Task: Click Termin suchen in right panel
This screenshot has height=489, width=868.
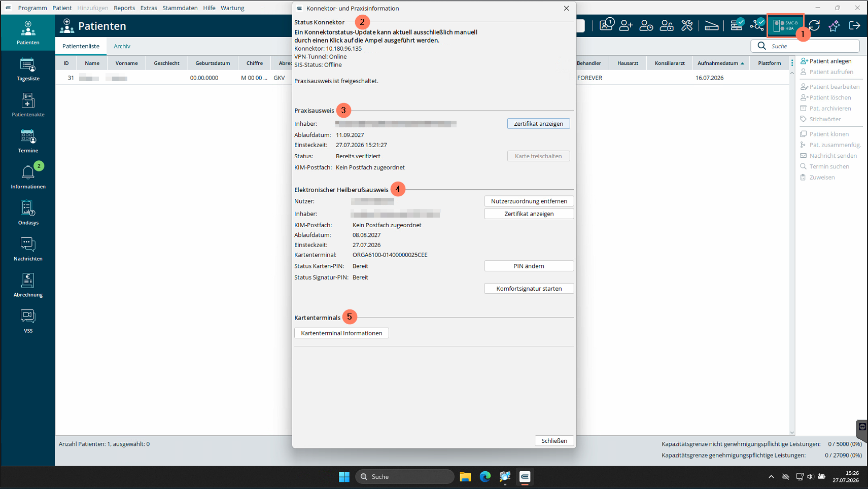Action: click(825, 166)
